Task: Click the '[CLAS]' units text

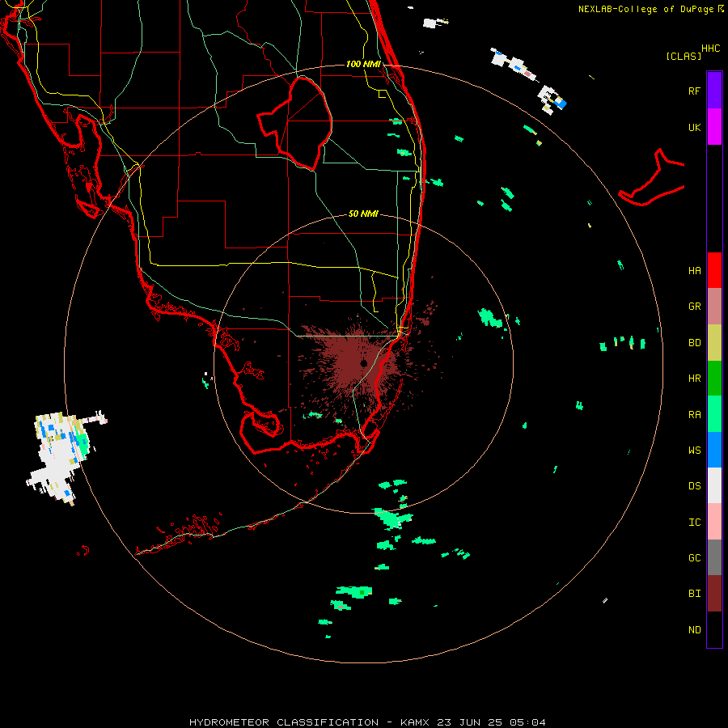Action: 684,57
